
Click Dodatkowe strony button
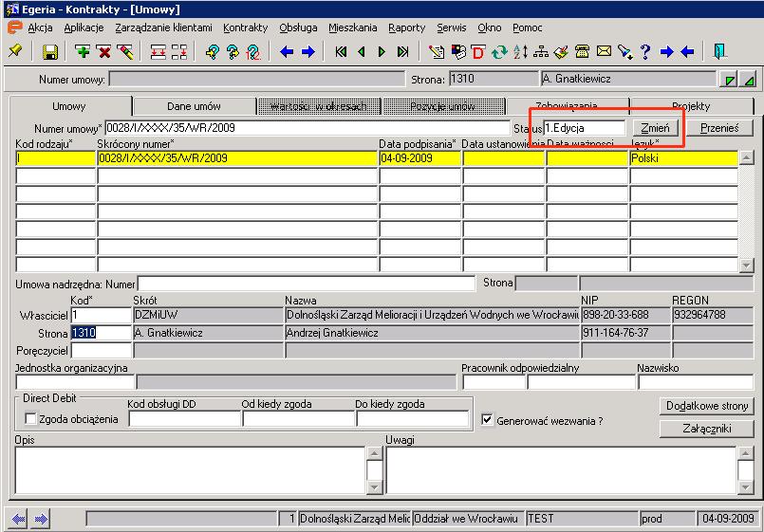coord(706,406)
